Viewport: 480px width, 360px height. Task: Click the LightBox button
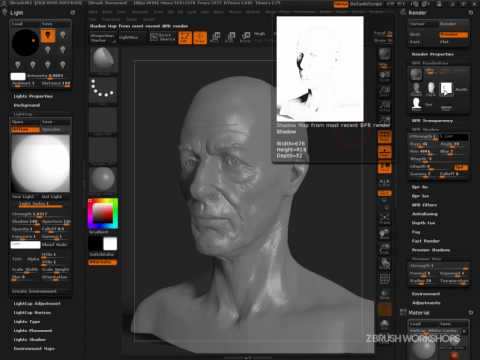click(129, 37)
